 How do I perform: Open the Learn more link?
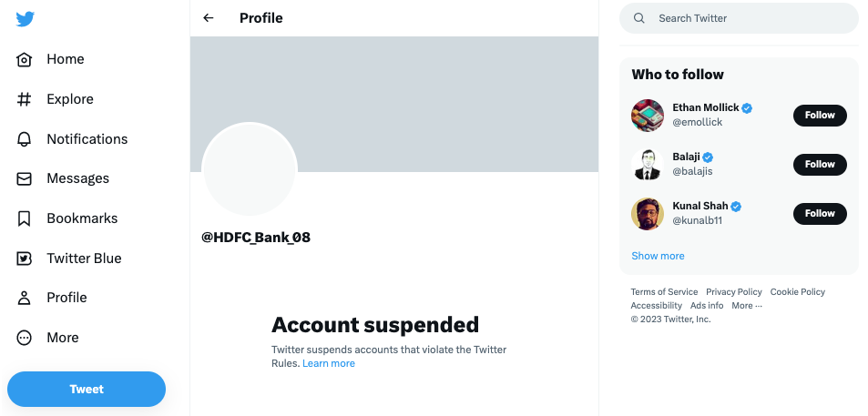click(x=329, y=363)
